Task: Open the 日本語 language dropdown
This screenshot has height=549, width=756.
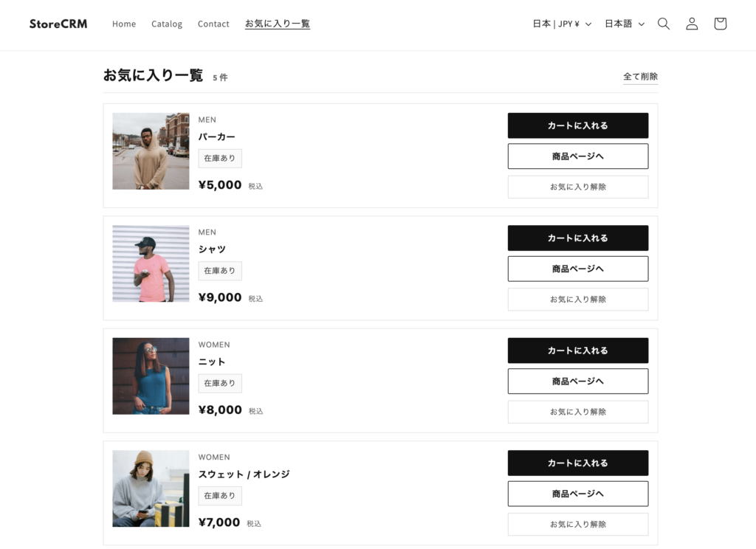Action: click(x=624, y=24)
